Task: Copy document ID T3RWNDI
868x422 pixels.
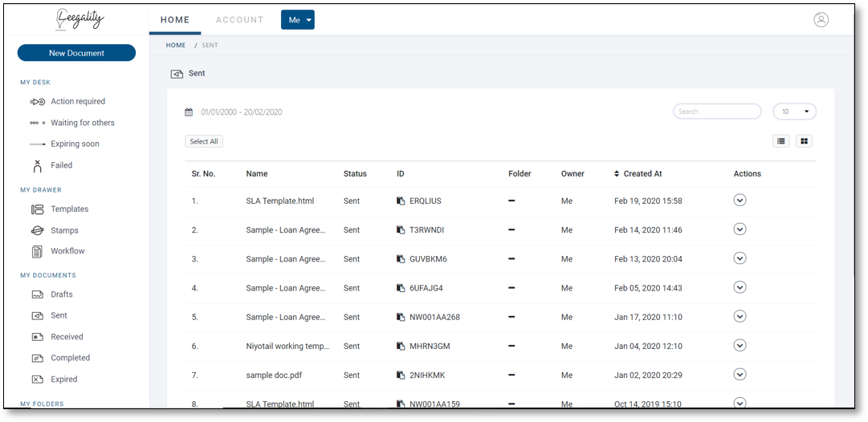Action: click(x=401, y=230)
